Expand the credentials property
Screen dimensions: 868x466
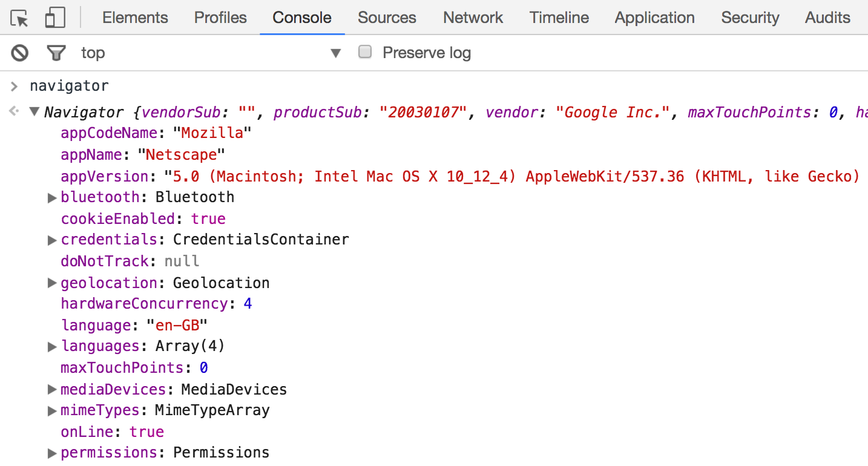[52, 240]
